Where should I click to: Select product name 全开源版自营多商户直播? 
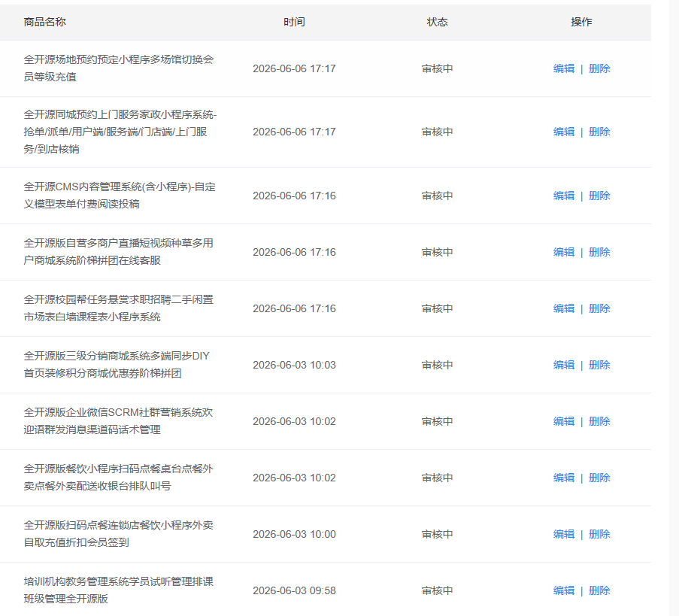119,252
